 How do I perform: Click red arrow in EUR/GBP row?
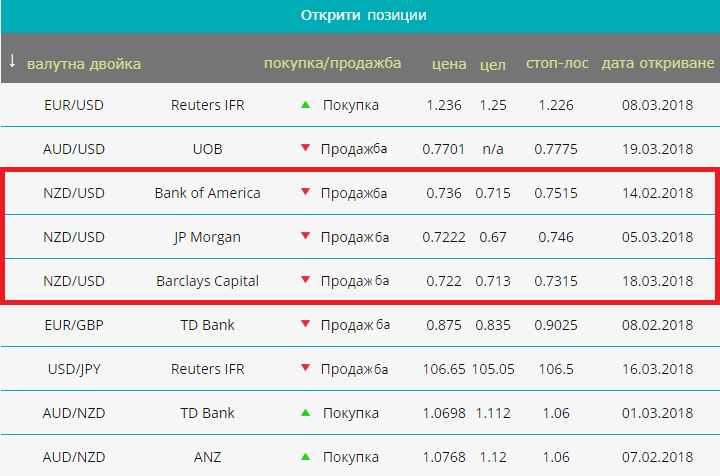[305, 324]
